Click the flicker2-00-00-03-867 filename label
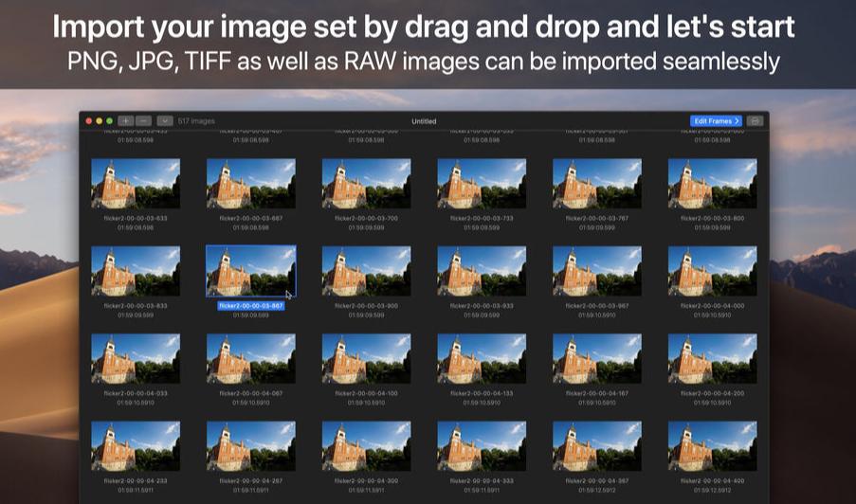The height and width of the screenshot is (504, 856). (251, 306)
